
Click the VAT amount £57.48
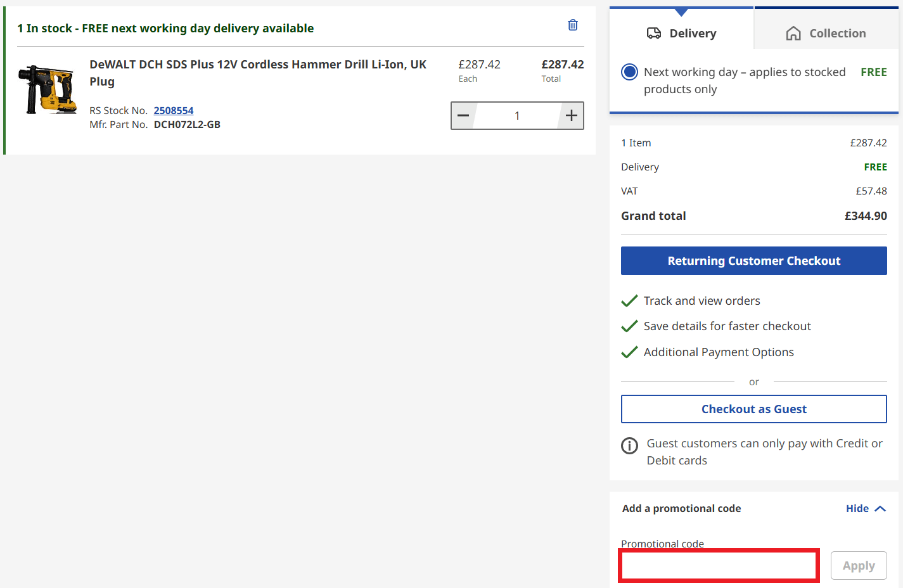(x=871, y=191)
